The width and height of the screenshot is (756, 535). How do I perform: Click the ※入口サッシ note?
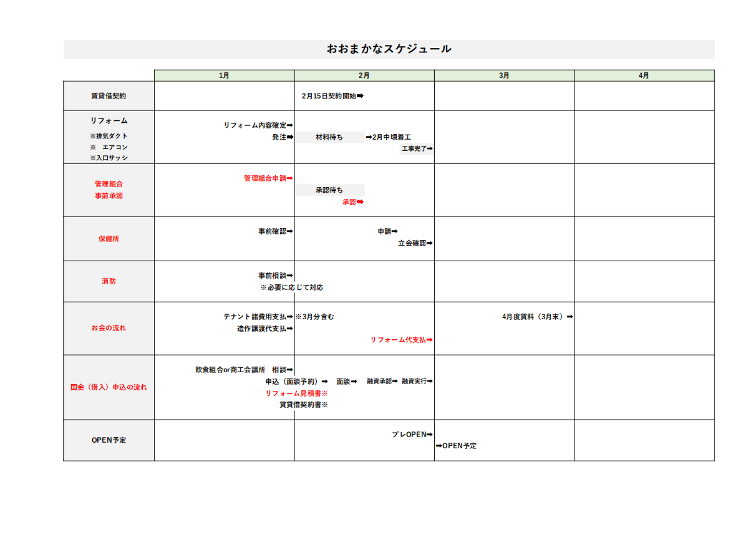109,158
